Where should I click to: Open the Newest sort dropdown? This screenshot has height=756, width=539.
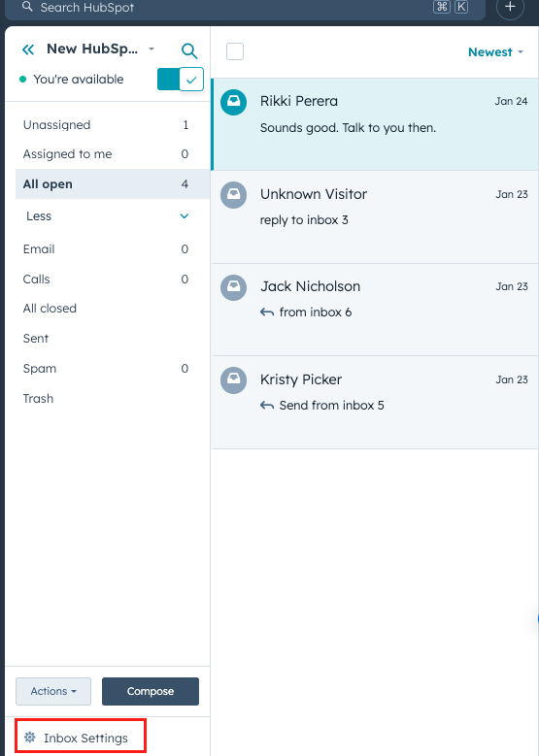tap(495, 52)
